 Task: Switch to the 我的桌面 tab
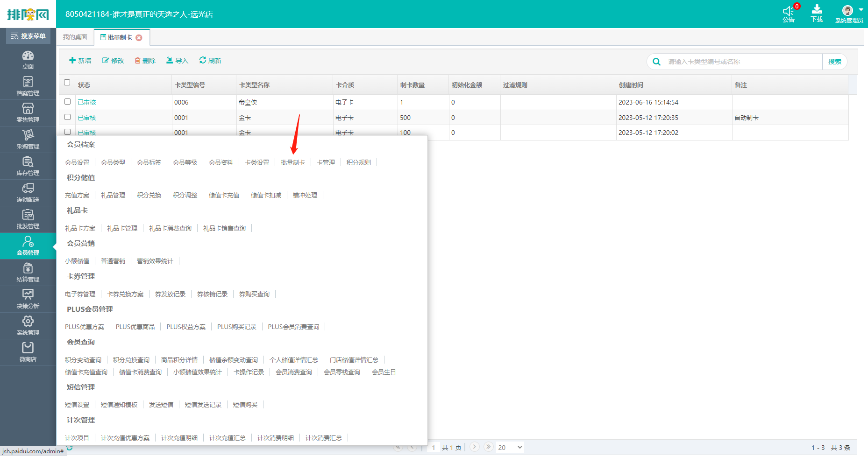[75, 37]
